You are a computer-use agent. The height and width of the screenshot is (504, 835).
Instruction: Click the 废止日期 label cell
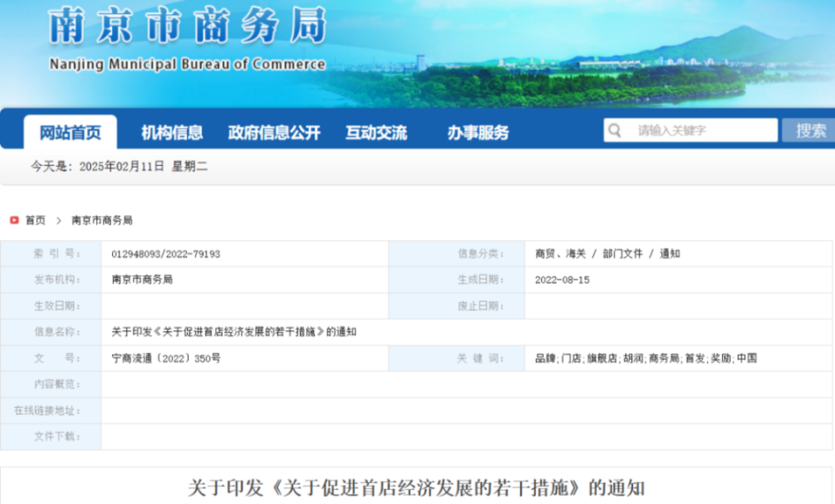click(457, 306)
